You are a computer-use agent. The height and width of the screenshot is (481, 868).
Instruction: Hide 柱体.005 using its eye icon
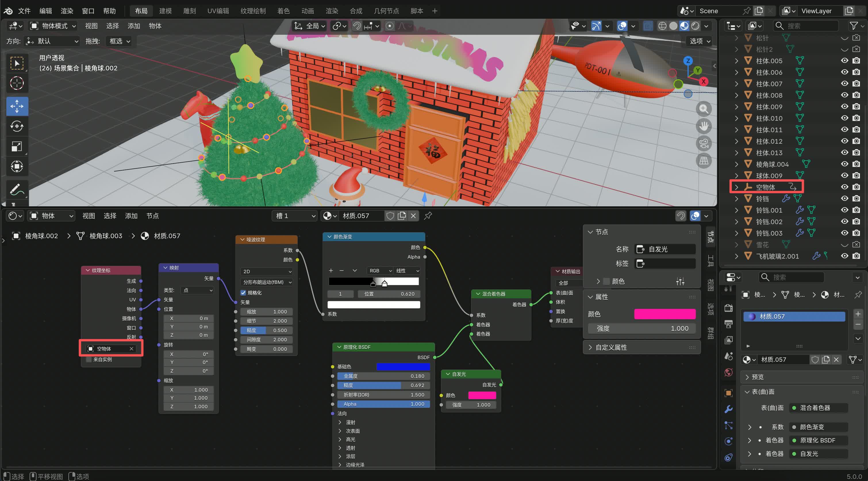844,61
